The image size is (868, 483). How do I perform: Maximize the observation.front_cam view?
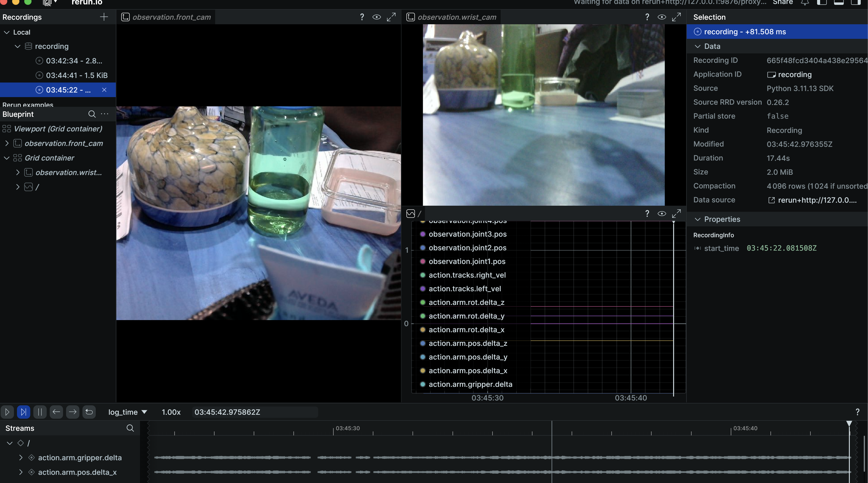tap(391, 17)
